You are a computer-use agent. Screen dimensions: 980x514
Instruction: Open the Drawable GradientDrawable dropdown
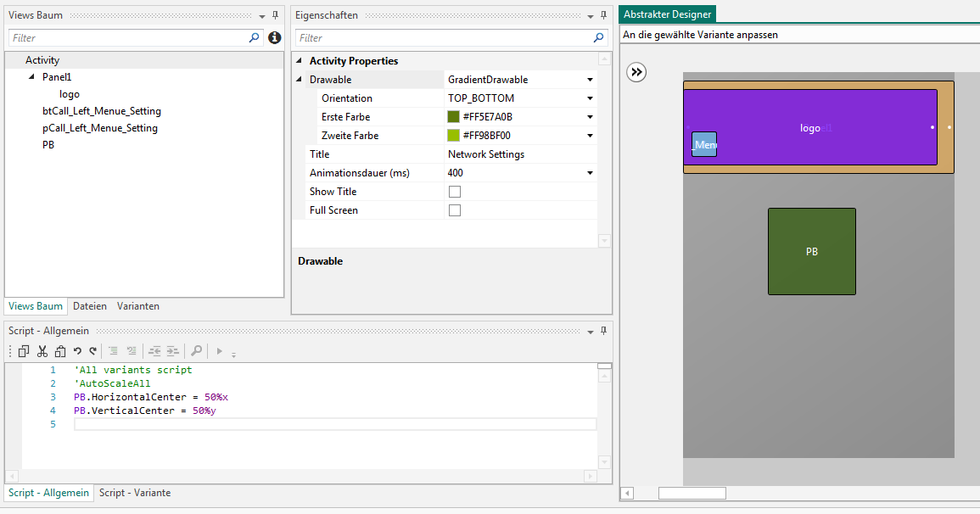(590, 80)
